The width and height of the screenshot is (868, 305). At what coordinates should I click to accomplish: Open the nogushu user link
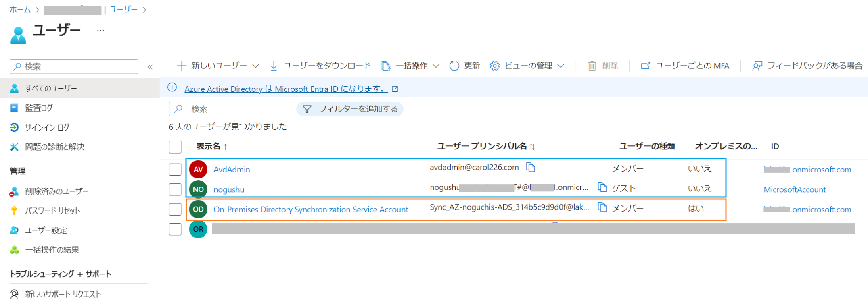229,189
